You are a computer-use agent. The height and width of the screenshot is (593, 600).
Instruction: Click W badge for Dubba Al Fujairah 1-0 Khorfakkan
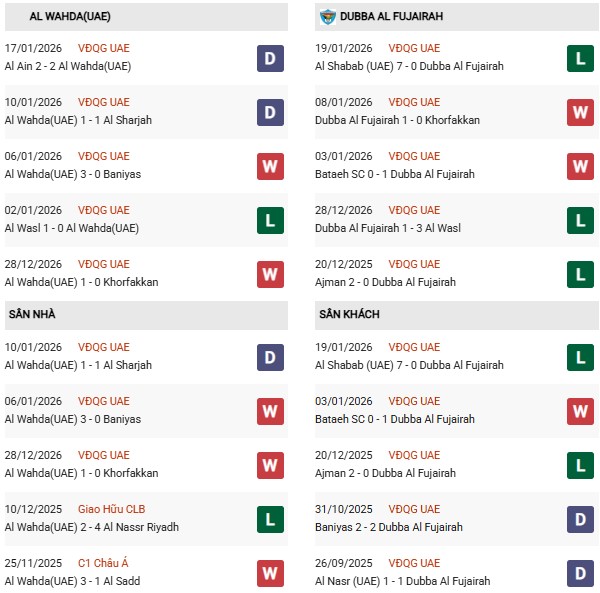581,112
